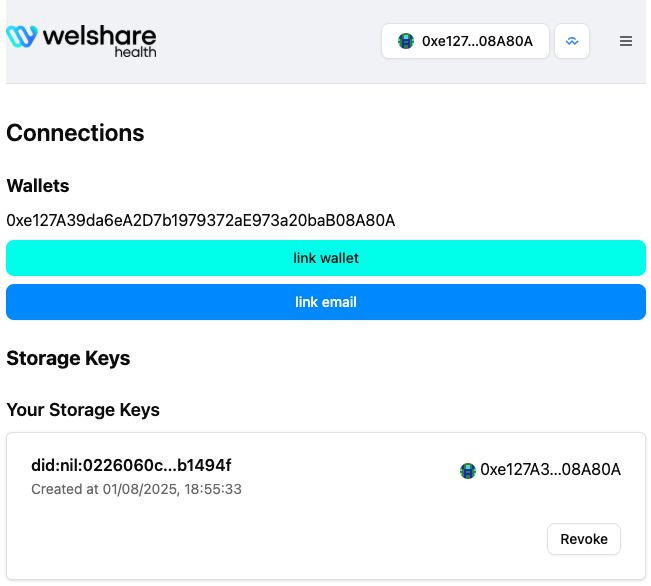Open the hamburger menu
Image resolution: width=651 pixels, height=586 pixels.
tap(626, 42)
